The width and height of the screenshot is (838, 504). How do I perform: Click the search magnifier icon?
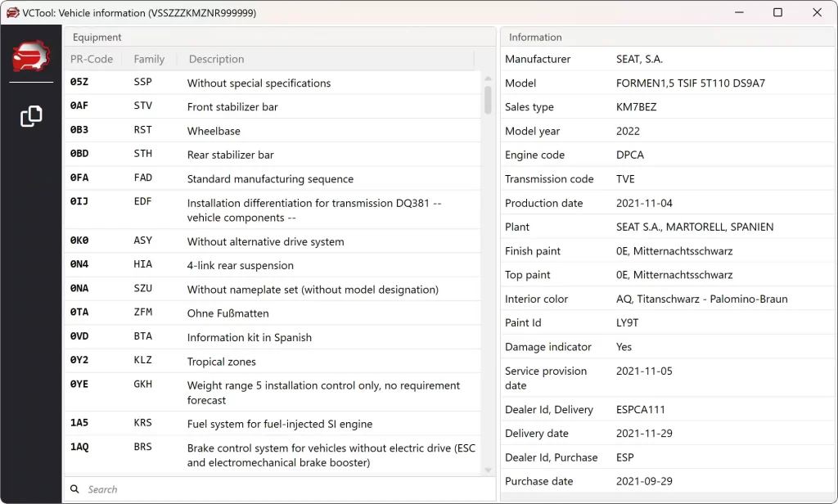click(x=74, y=489)
